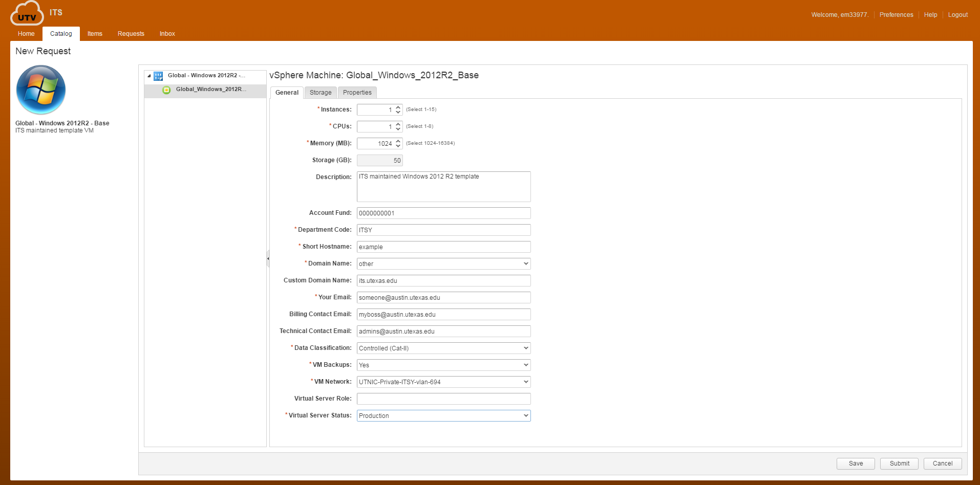The height and width of the screenshot is (485, 980).
Task: Click the catalog grid icon beside Global - Windows 2012R2
Action: pyautogui.click(x=158, y=76)
